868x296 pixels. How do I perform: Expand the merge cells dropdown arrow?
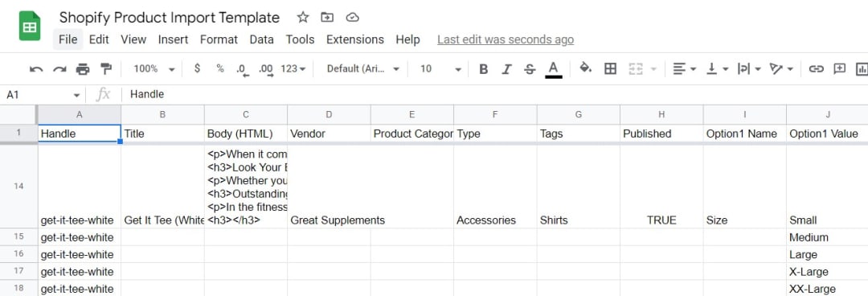point(653,69)
